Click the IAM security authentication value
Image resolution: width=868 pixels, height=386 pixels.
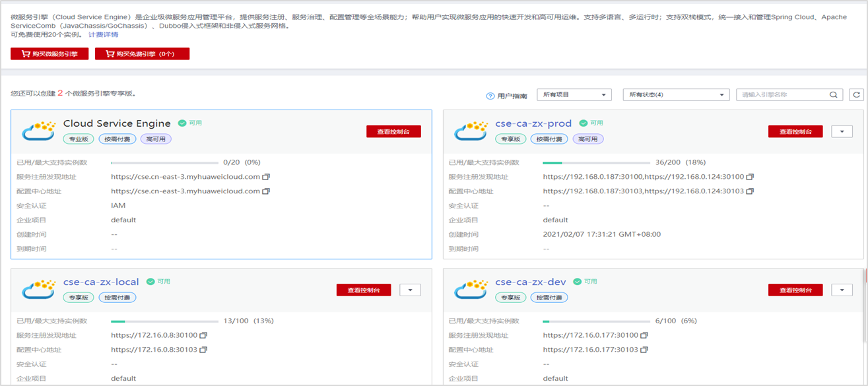point(118,206)
